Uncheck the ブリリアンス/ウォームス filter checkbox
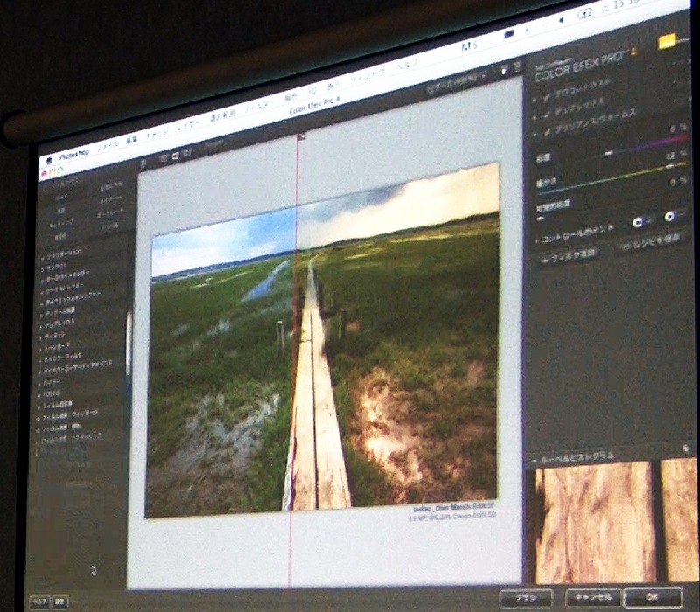 coord(548,132)
